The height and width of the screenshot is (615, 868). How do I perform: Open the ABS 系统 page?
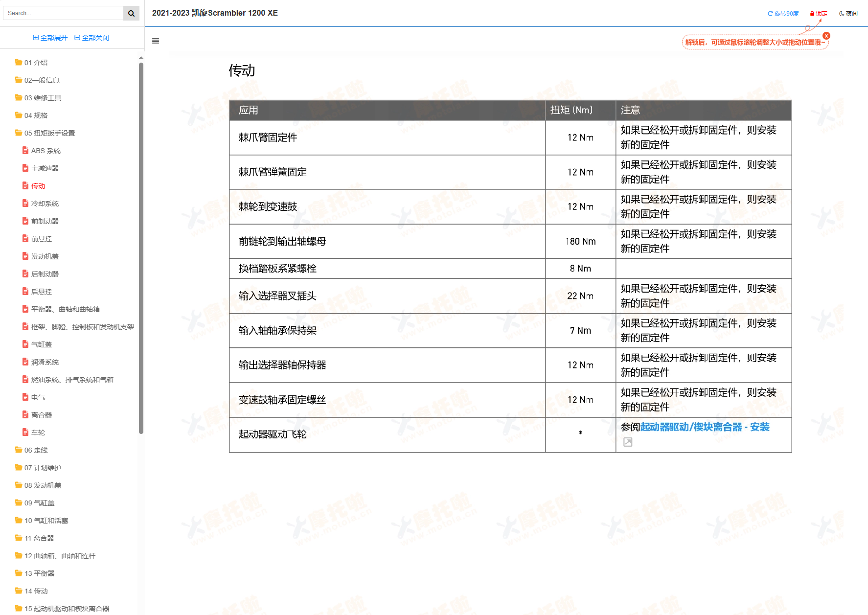pyautogui.click(x=42, y=151)
